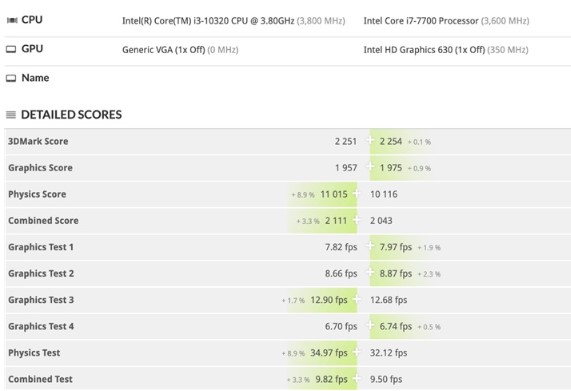Click plus icon in Graphics Test 1 row

pos(370,246)
